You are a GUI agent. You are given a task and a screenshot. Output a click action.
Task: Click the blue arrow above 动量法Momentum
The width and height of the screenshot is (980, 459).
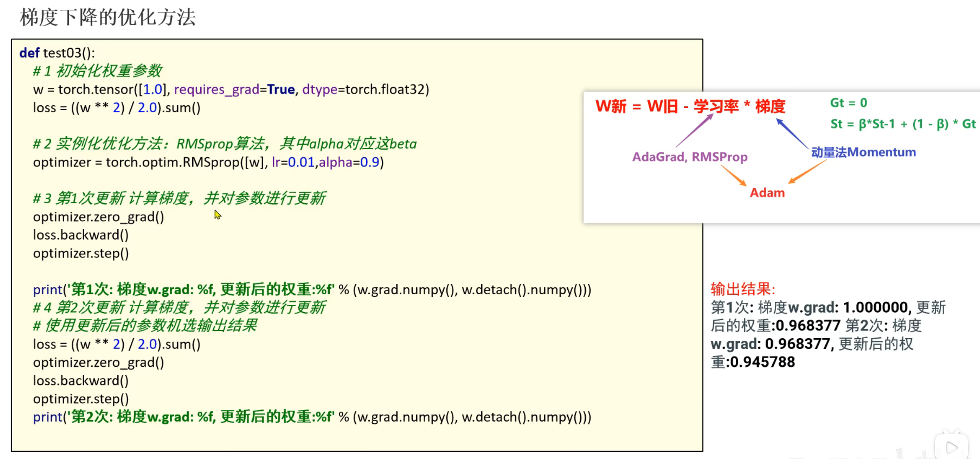792,133
